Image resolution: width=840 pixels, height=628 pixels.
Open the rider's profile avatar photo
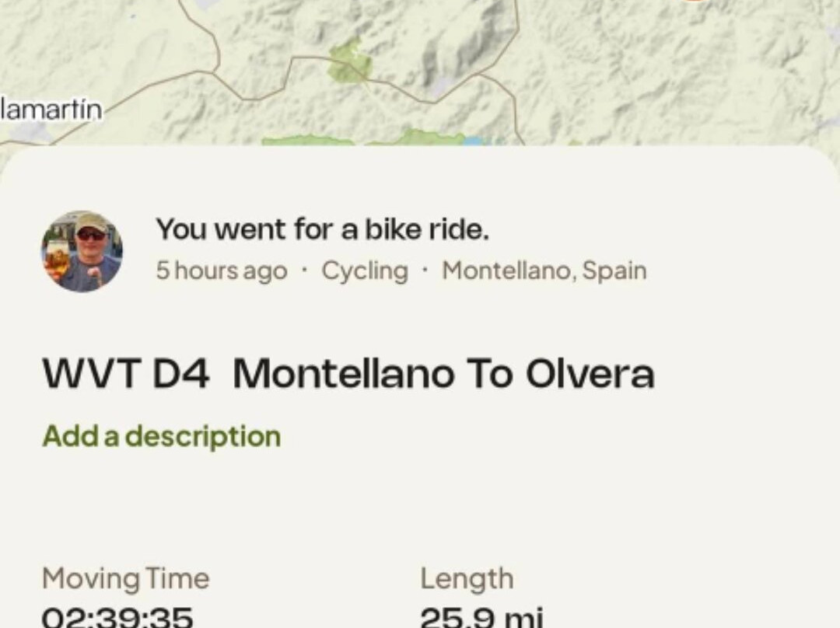tap(82, 251)
